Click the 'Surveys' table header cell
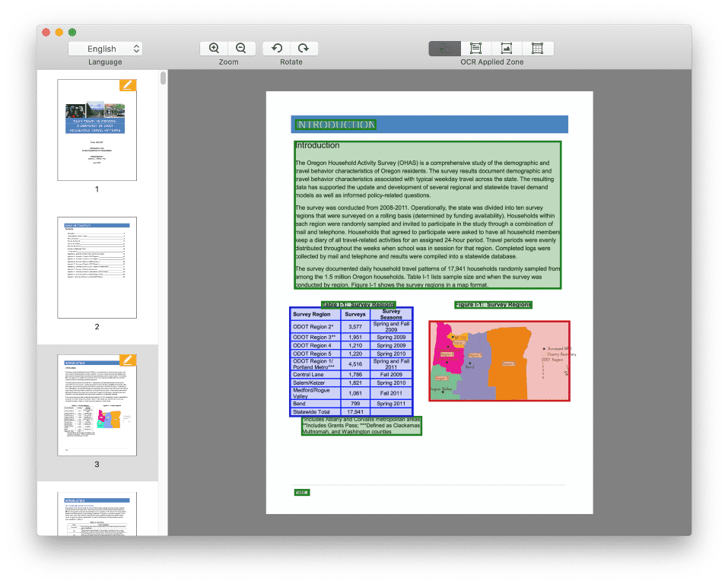 pos(355,314)
